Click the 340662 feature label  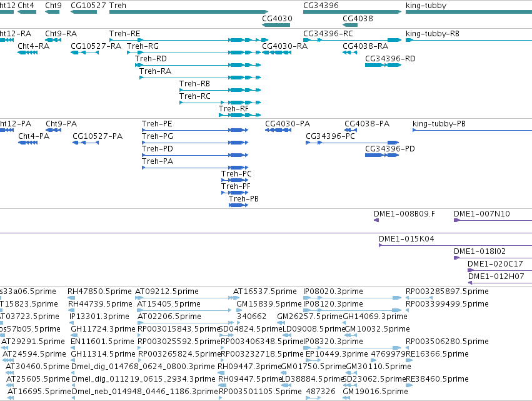tap(251, 317)
